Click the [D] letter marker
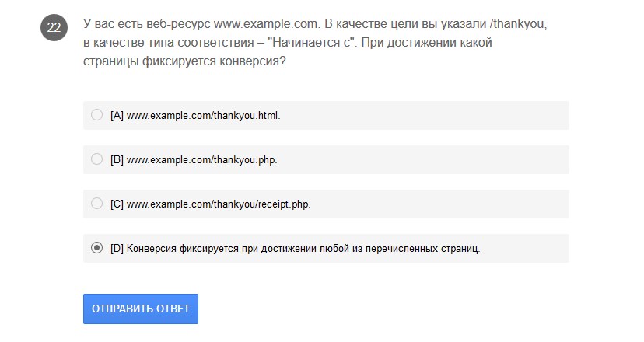644x342 pixels. pyautogui.click(x=117, y=249)
